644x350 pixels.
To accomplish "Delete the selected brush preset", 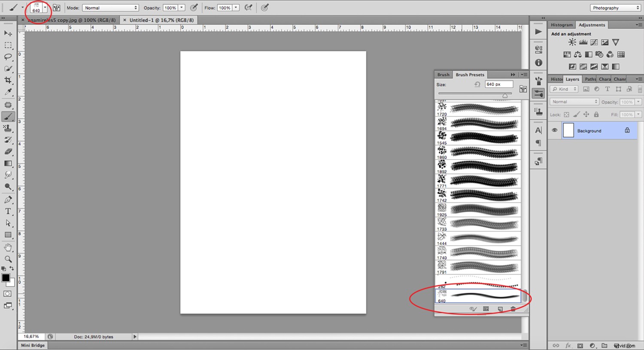I will [513, 309].
